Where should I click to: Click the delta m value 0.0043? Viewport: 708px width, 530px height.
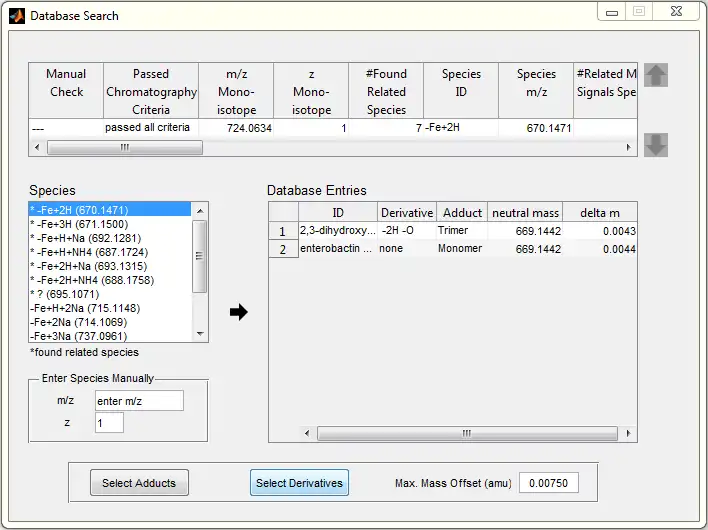[600, 231]
